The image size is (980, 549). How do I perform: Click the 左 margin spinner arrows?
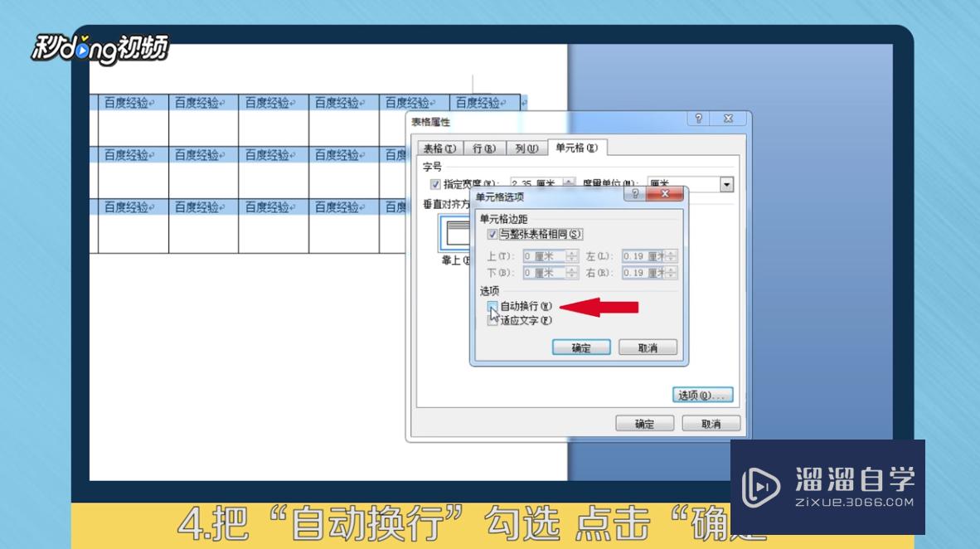coord(672,256)
